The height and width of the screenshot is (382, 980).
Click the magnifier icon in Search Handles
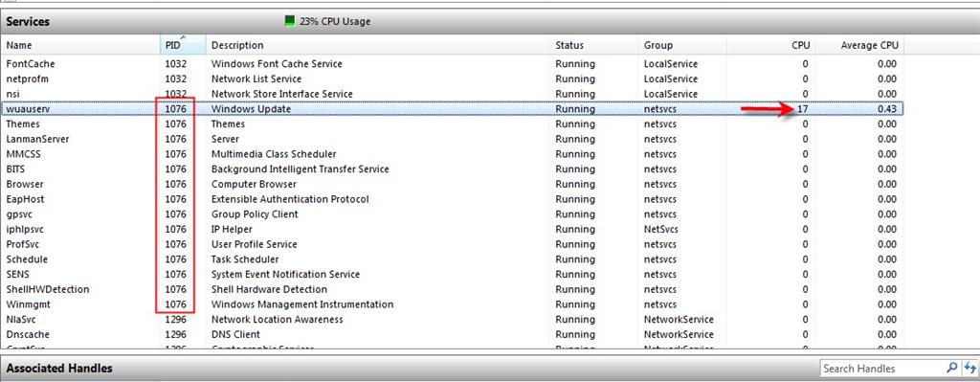pyautogui.click(x=952, y=368)
